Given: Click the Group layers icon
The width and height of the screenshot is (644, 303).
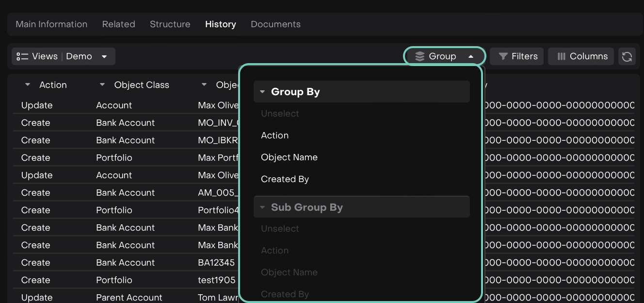Looking at the screenshot, I should coord(420,56).
